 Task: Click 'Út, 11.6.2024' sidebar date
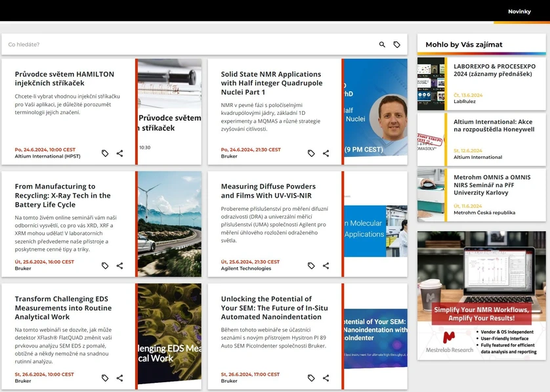pos(467,206)
